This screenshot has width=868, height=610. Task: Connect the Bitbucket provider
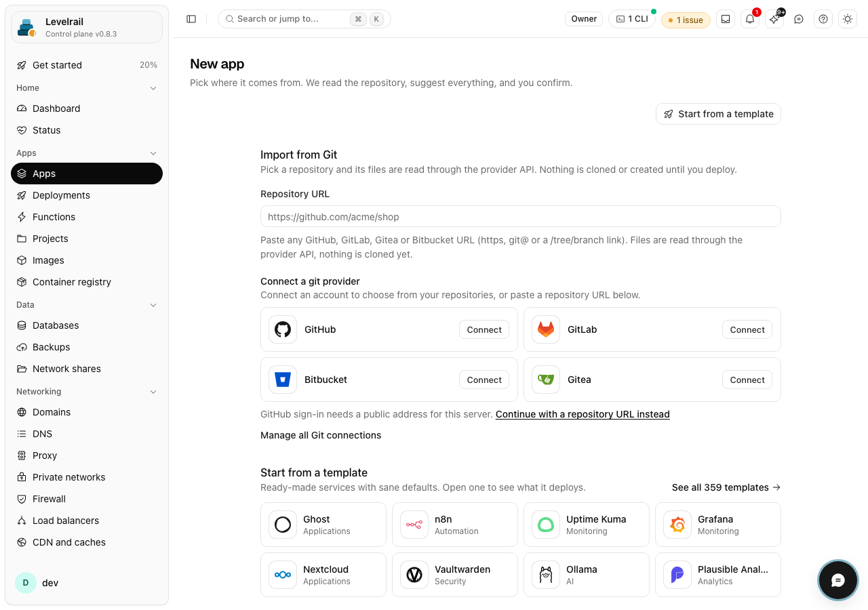484,380
